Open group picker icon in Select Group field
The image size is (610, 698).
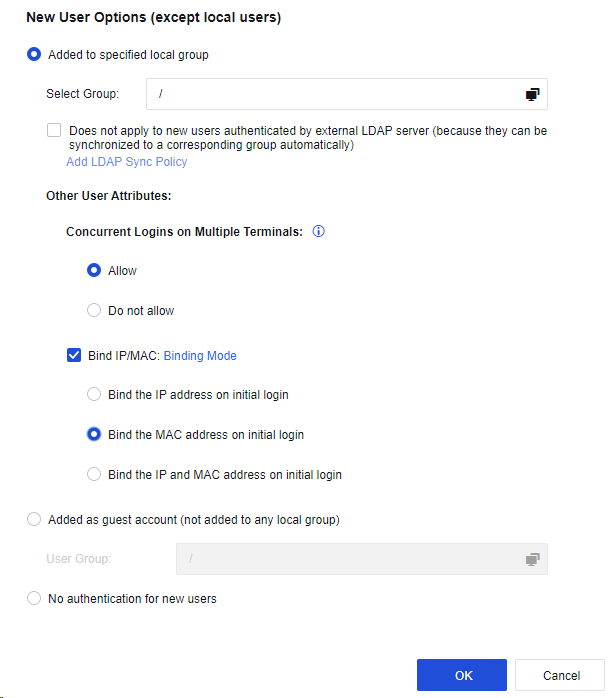[x=532, y=94]
